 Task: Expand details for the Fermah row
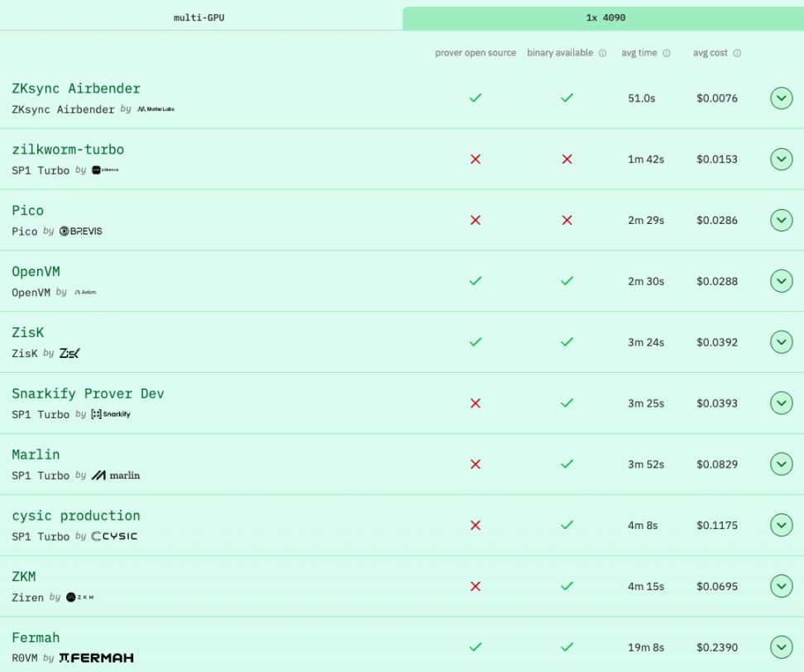click(781, 647)
